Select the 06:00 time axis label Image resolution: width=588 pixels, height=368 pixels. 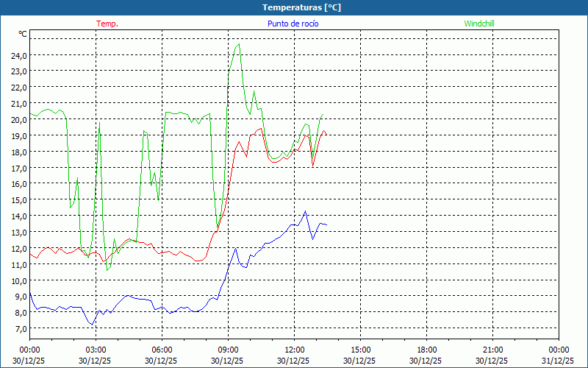pos(162,350)
